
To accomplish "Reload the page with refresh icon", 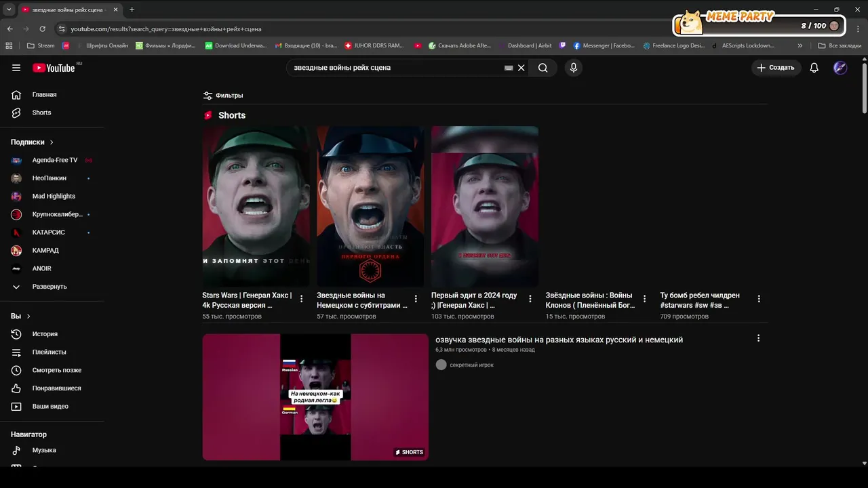I will [x=42, y=29].
